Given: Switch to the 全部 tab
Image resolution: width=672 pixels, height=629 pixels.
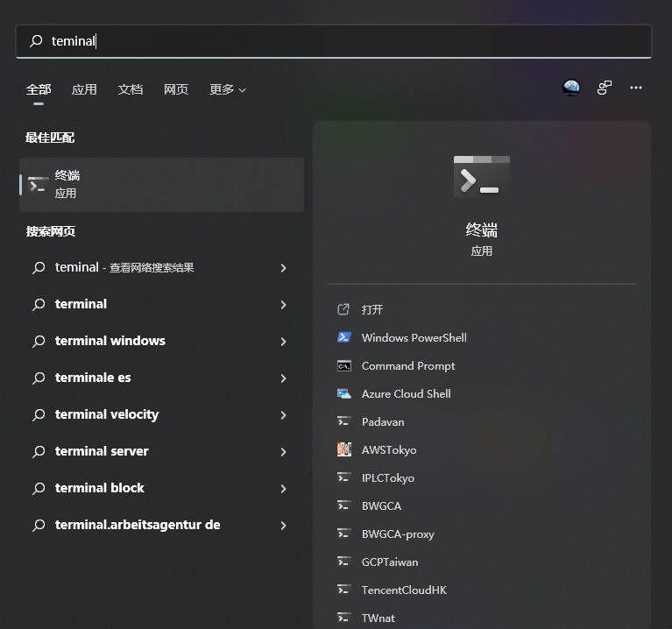Looking at the screenshot, I should coord(39,89).
